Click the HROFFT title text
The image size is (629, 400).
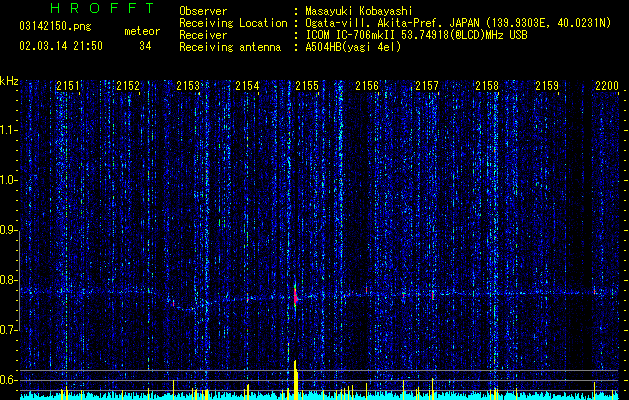[x=103, y=8]
